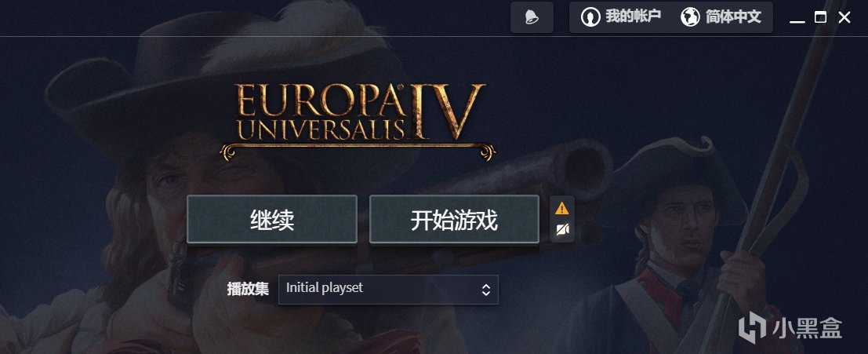Maximize the launcher window
Image resolution: width=868 pixels, height=354 pixels.
pyautogui.click(x=820, y=18)
